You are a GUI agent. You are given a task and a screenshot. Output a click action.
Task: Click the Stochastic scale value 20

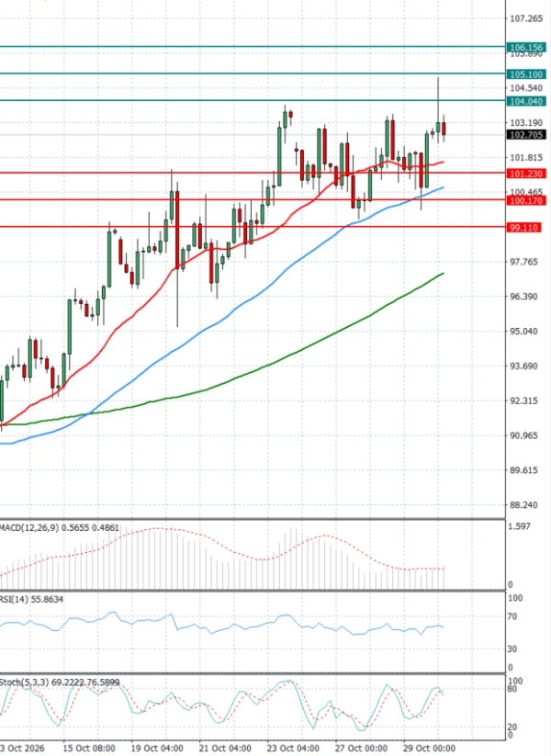(x=512, y=728)
